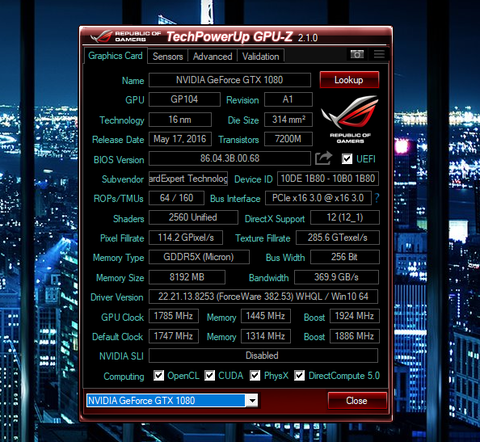Click the ROG logo beside Revision
This screenshot has width=480, height=442.
(x=350, y=120)
